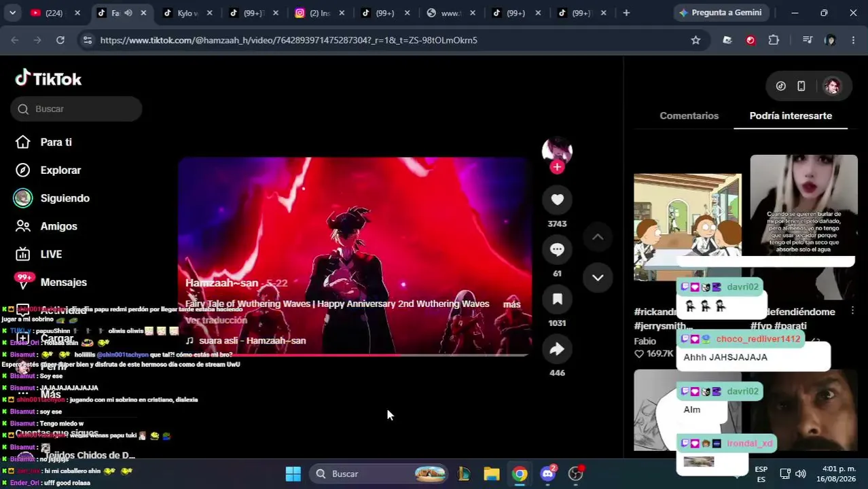Open the media control icon in Chrome toolbar
868x489 pixels.
pyautogui.click(x=807, y=40)
